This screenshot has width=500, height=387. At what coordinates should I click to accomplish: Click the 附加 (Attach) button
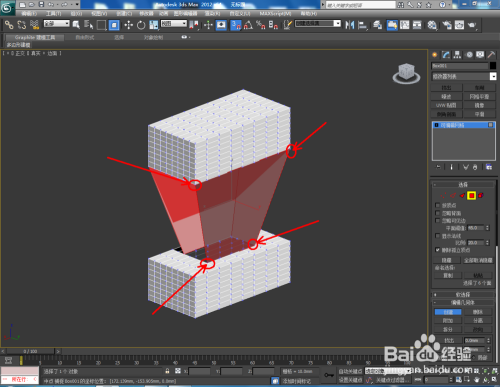click(x=448, y=321)
